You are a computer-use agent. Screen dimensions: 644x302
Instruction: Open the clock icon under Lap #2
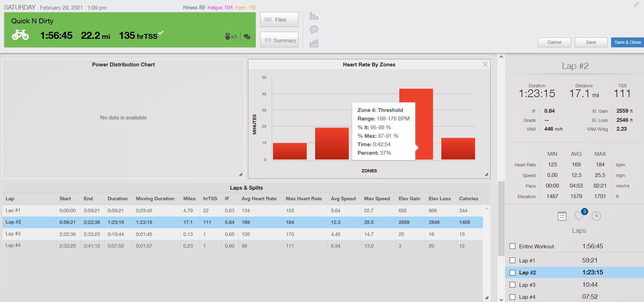596,216
